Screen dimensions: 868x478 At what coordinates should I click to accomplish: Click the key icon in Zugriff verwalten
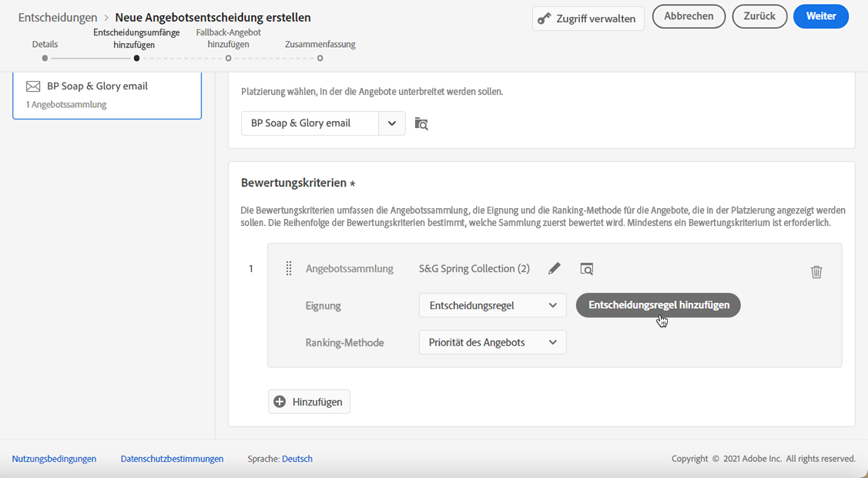pyautogui.click(x=545, y=18)
